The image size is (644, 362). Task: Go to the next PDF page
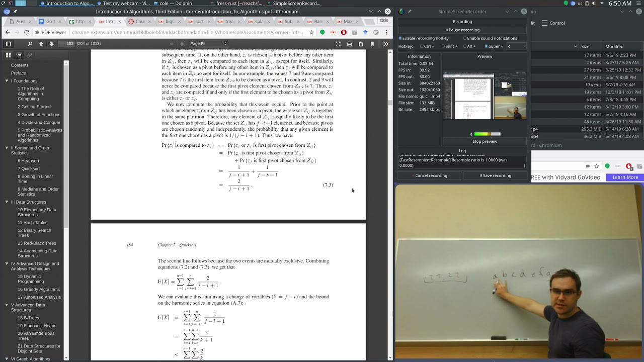pyautogui.click(x=51, y=44)
